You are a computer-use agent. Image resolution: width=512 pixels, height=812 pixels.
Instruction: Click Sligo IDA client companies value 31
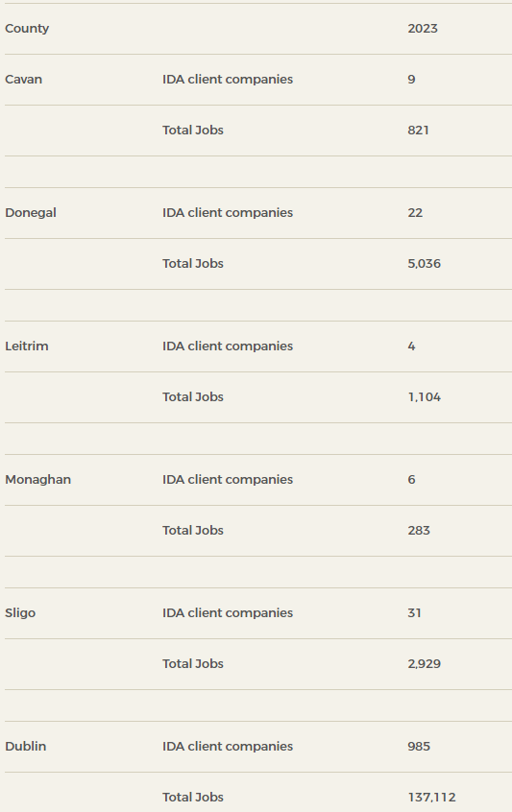pyautogui.click(x=414, y=613)
